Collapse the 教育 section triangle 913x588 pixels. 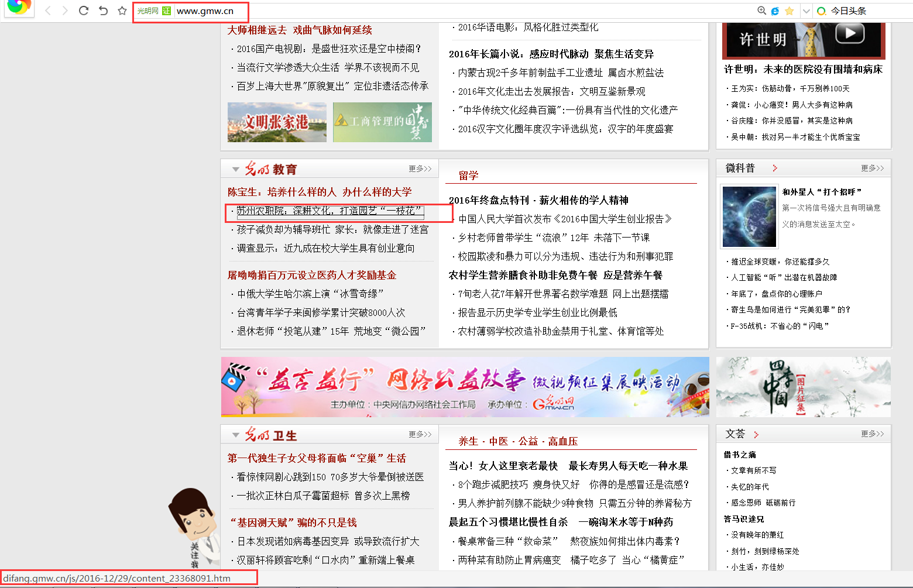click(235, 170)
